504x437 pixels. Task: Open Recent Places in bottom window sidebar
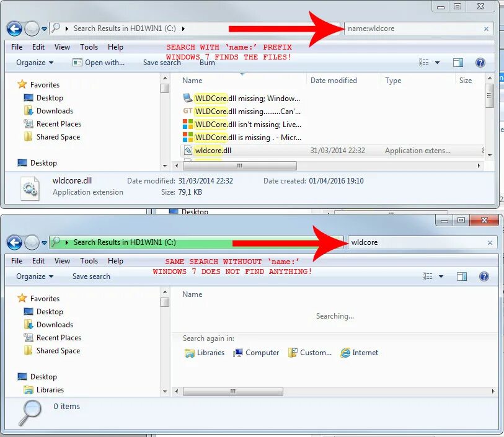[x=53, y=338]
